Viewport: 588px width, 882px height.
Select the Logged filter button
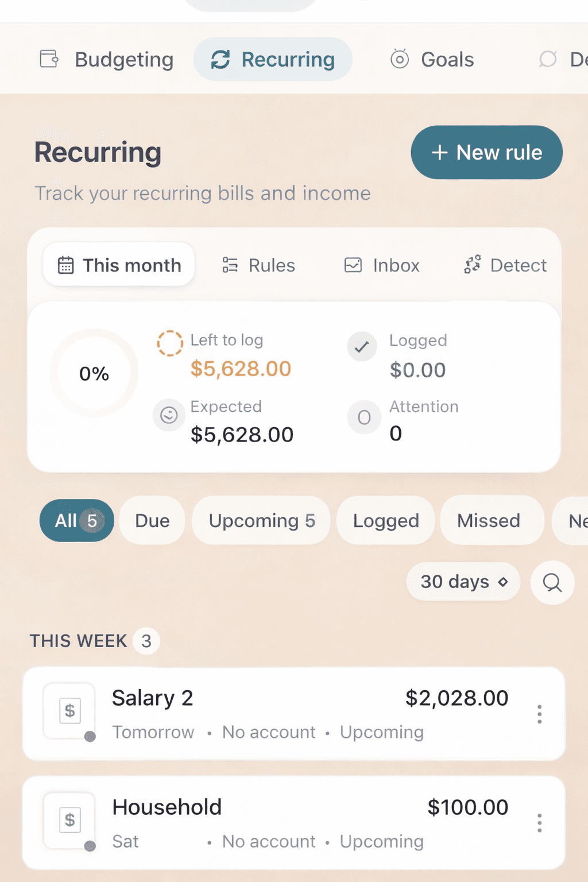click(x=385, y=520)
